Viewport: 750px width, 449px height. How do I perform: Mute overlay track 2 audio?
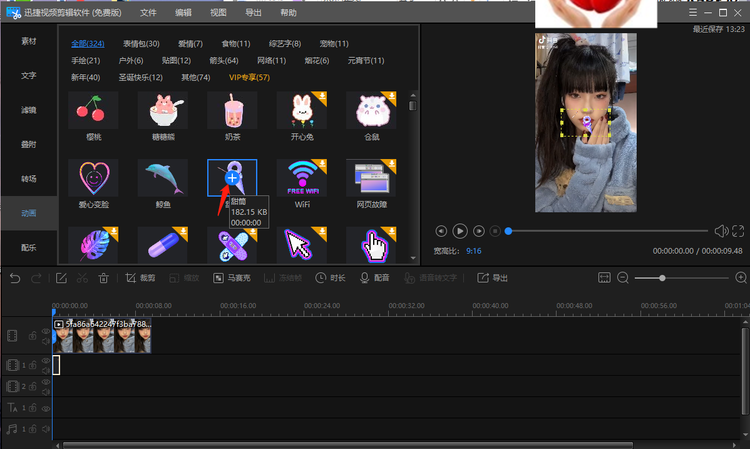pos(45,391)
